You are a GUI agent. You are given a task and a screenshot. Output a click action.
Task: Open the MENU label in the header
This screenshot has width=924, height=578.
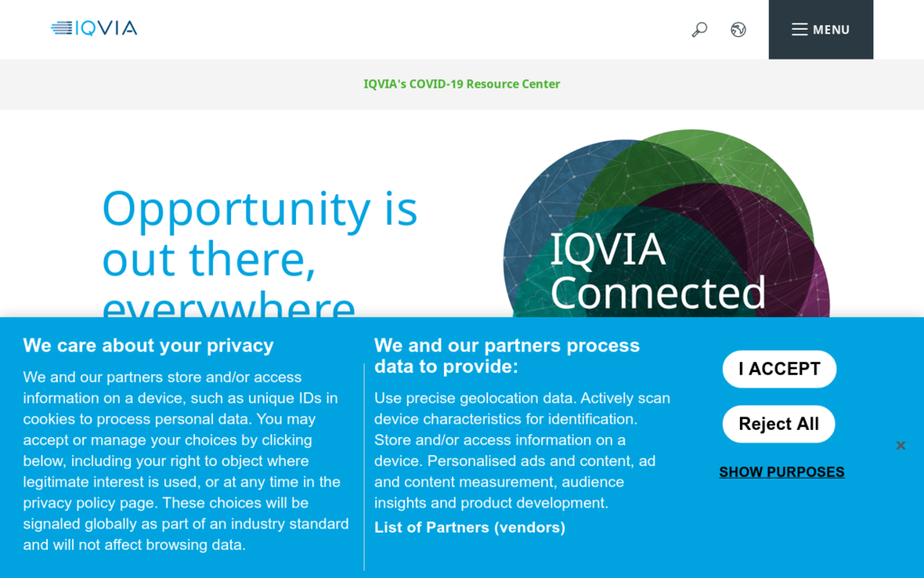click(x=831, y=30)
